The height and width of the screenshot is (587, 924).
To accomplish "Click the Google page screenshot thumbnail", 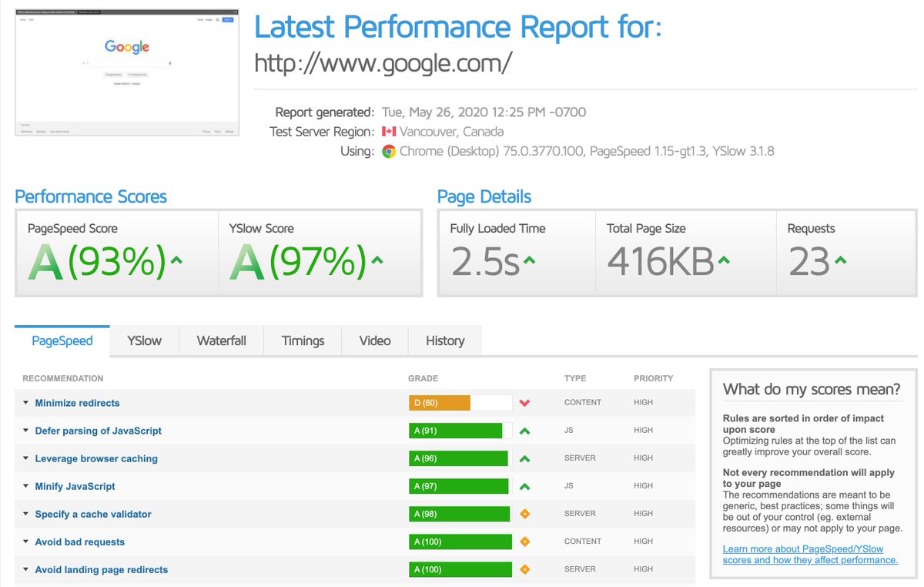I will click(x=127, y=73).
